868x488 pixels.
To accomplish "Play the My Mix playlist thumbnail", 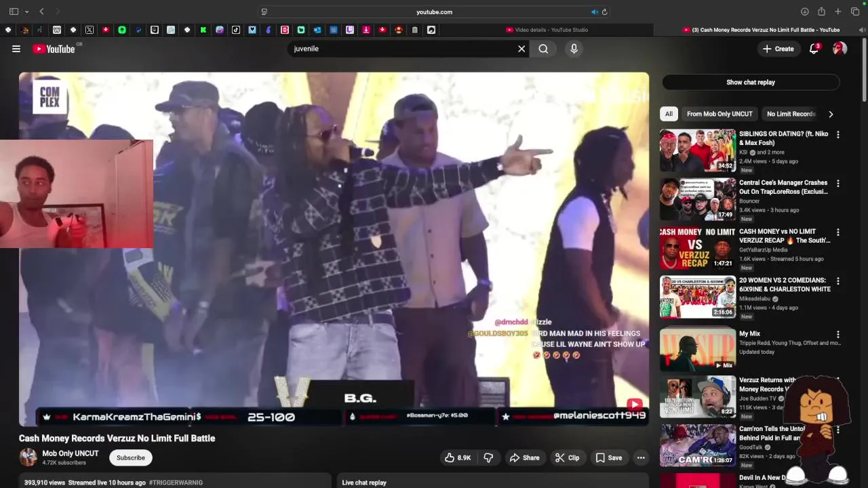I will (698, 349).
